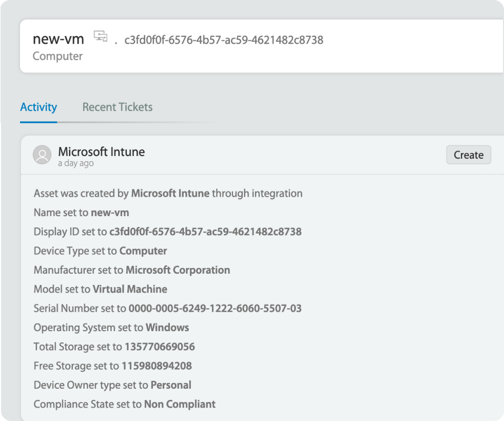This screenshot has width=504, height=421.
Task: Click the Total Storage value 135770669056
Action: 159,347
